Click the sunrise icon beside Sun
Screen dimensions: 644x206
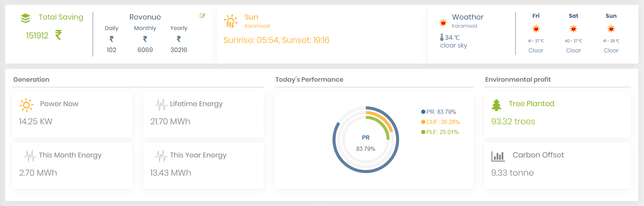pos(230,21)
